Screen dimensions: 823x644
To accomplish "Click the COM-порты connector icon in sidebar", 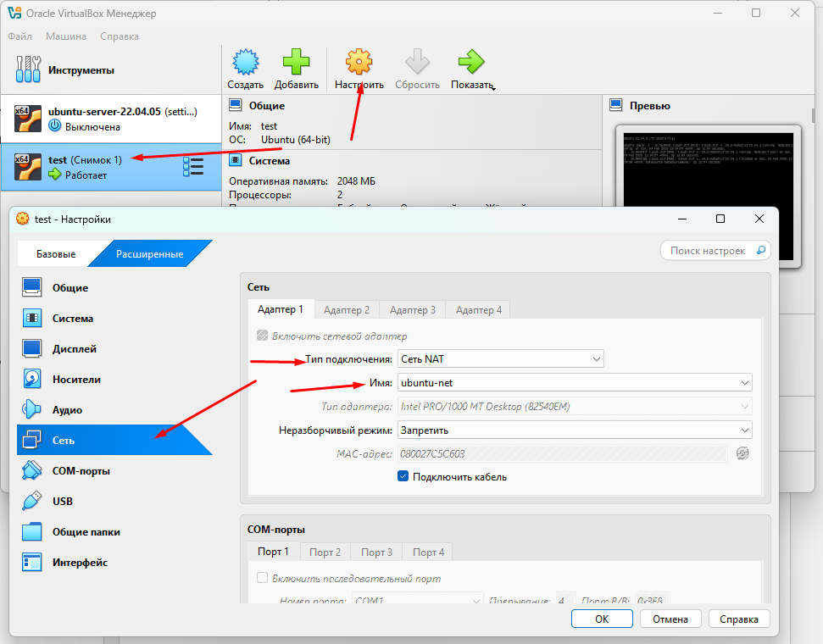I will point(32,470).
